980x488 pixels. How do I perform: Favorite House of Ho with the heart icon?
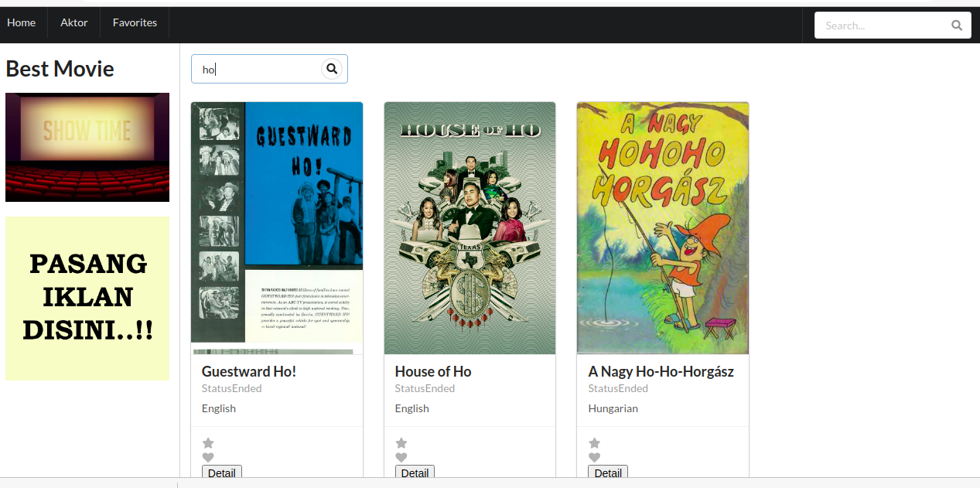tap(401, 458)
